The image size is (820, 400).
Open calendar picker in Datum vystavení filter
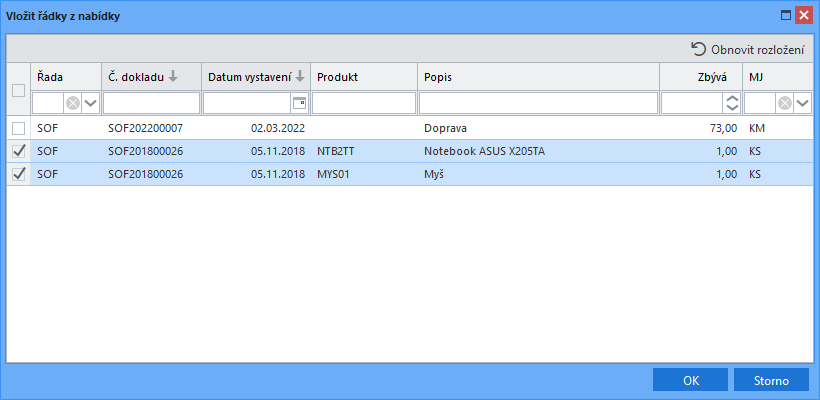click(x=299, y=103)
